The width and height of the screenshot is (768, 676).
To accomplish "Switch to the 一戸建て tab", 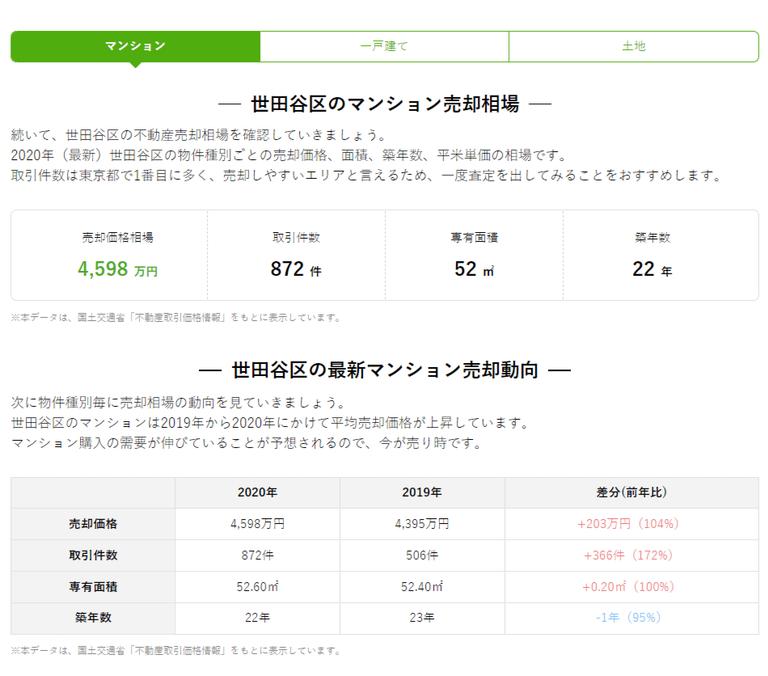I will click(384, 46).
